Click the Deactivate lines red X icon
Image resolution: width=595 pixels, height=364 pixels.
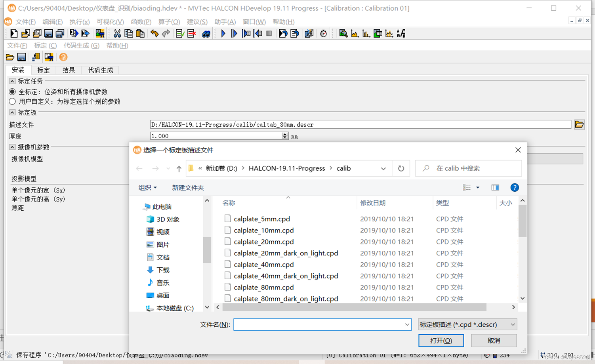(x=192, y=34)
